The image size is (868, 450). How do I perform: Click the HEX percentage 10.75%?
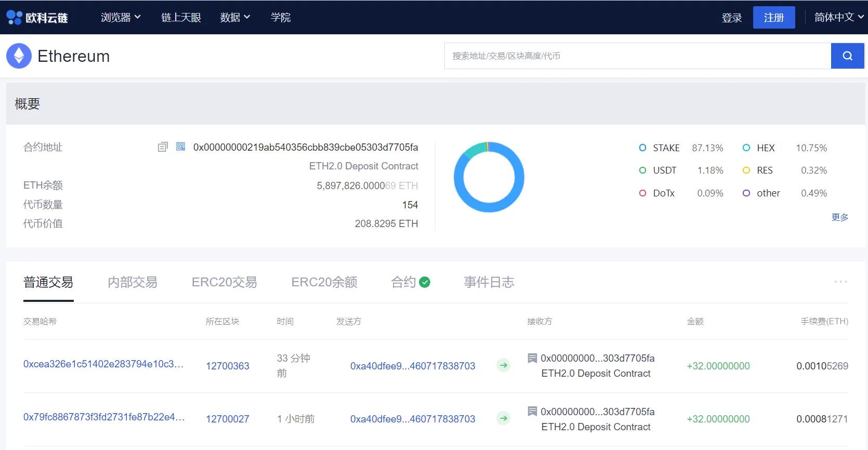coord(811,148)
